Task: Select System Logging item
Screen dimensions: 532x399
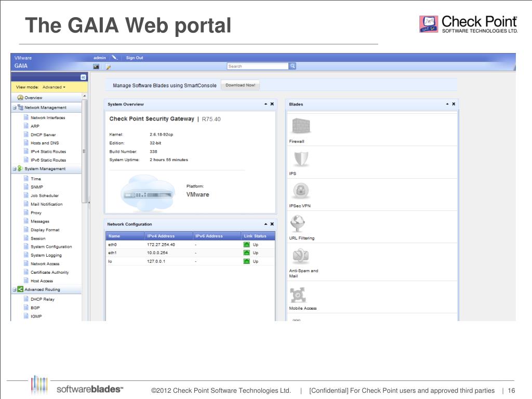Action: pyautogui.click(x=46, y=255)
